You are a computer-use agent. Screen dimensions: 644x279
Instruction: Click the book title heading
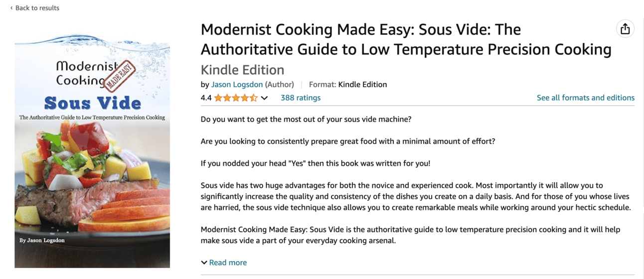[406, 39]
